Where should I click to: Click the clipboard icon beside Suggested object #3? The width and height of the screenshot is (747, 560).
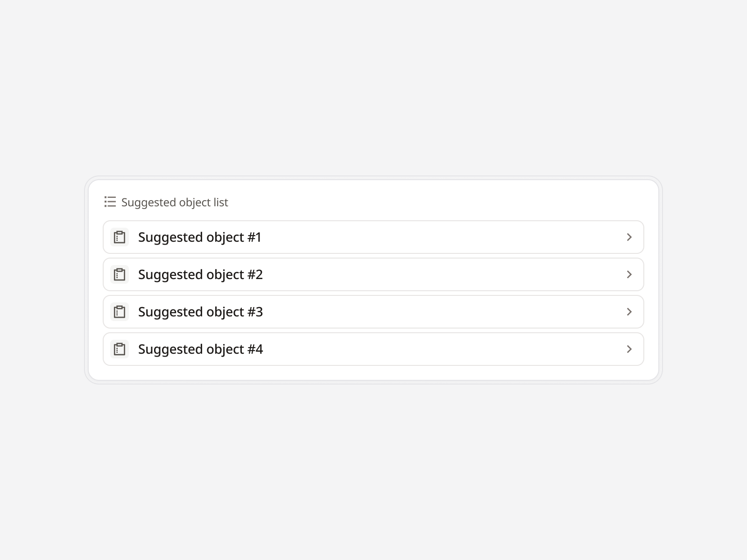click(119, 312)
